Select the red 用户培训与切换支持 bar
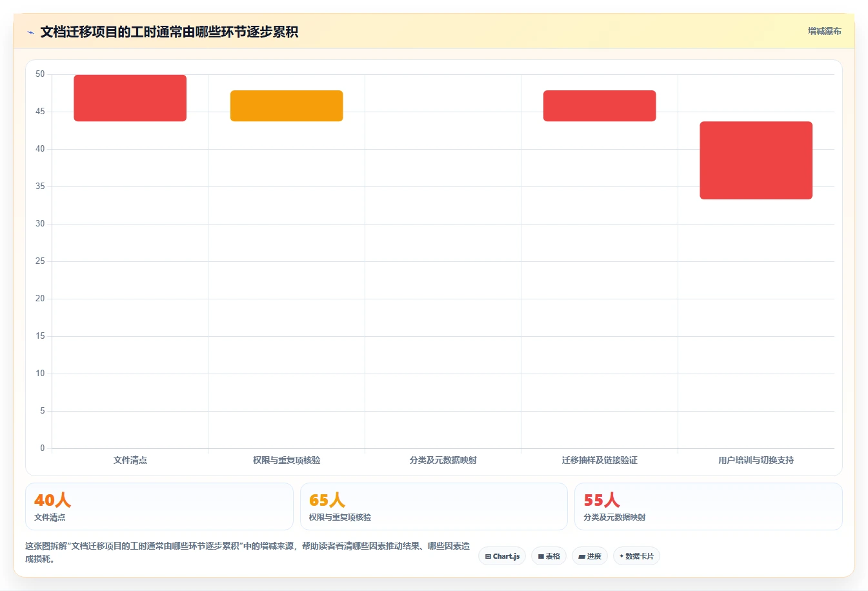 click(756, 161)
